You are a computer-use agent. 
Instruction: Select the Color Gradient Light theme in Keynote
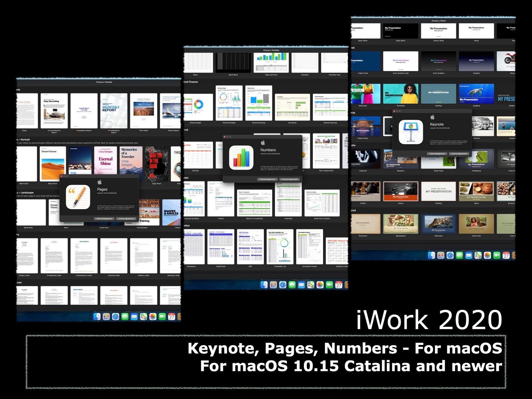point(401,61)
